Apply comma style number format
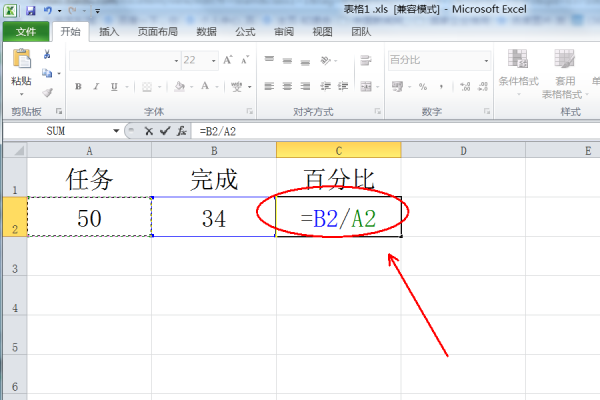 point(441,87)
